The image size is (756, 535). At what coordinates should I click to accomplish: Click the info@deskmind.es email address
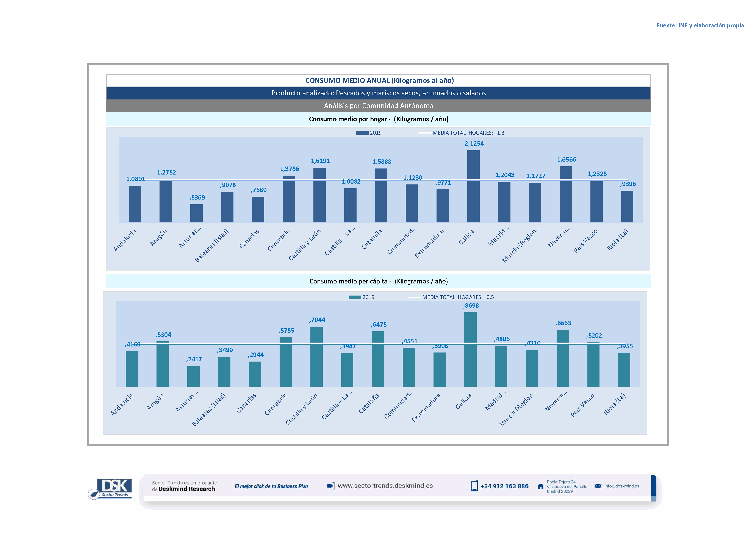tap(621, 486)
